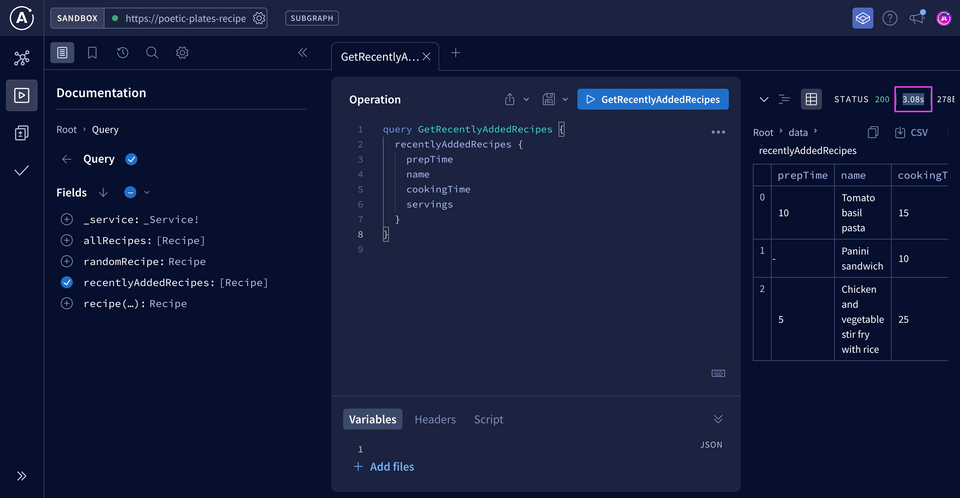Click the Root breadcrumb in response panel

(x=763, y=132)
